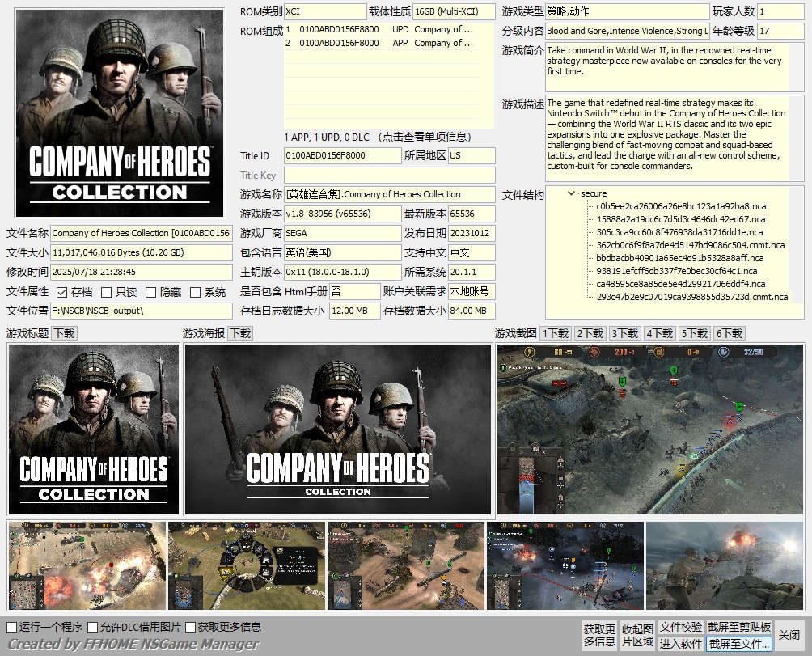The width and height of the screenshot is (812, 656).
Task: Download screenshot with 5下载 button
Action: [x=695, y=333]
